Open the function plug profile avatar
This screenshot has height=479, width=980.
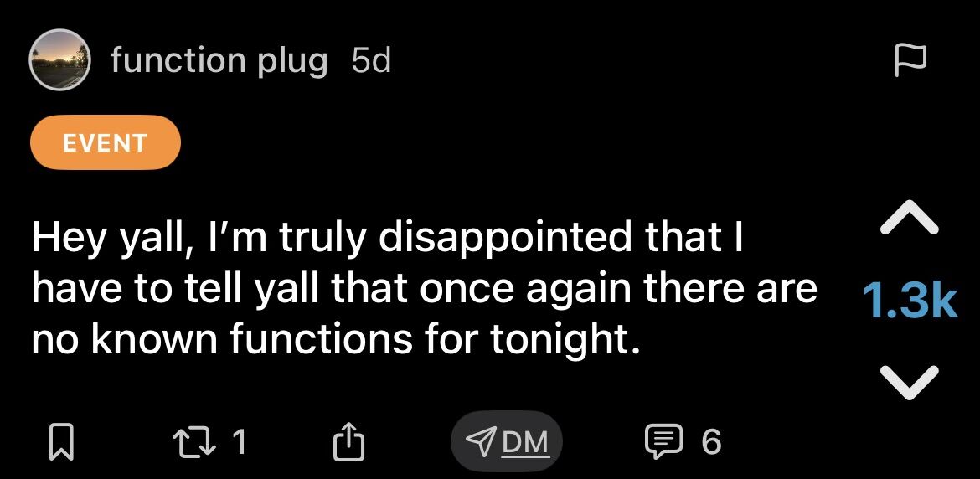point(59,59)
